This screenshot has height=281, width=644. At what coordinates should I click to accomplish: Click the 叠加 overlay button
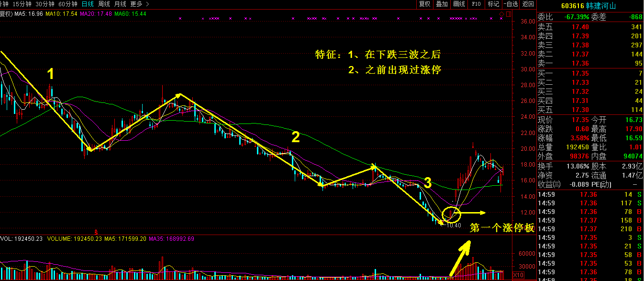point(442,4)
